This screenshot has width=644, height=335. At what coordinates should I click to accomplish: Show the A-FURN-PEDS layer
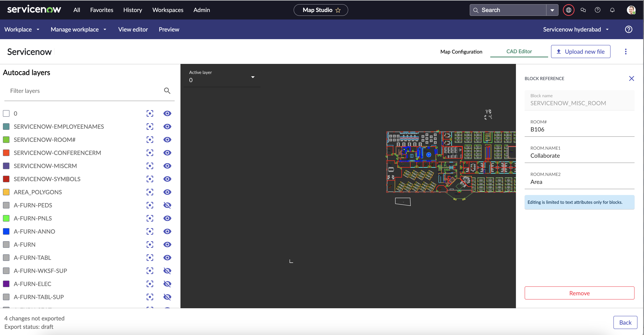tap(167, 205)
